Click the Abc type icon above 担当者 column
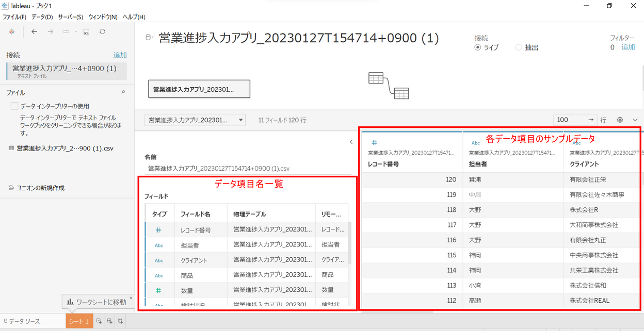644x331 pixels. click(x=475, y=143)
